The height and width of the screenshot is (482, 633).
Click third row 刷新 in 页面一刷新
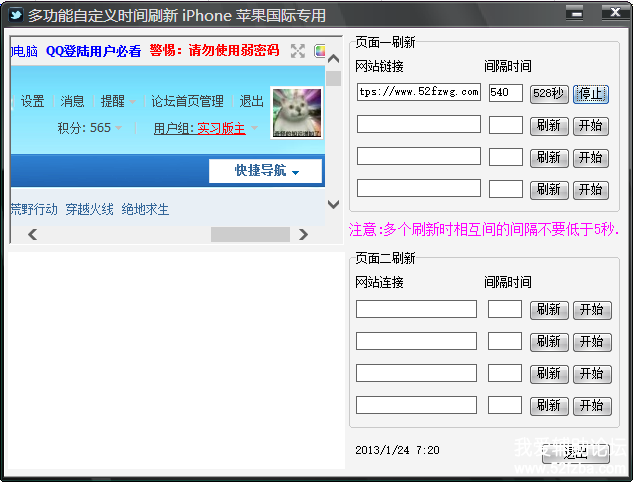(549, 158)
